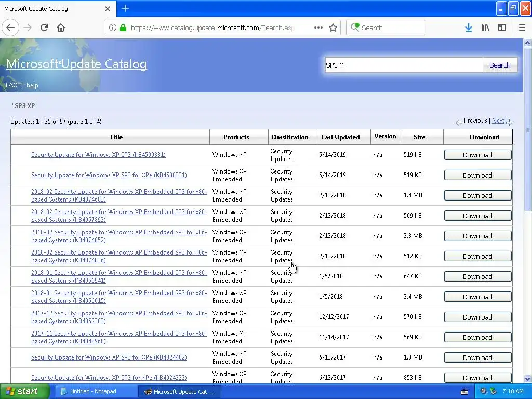Click the next page arrow icon
Screen dimensions: 532x399
(509, 123)
